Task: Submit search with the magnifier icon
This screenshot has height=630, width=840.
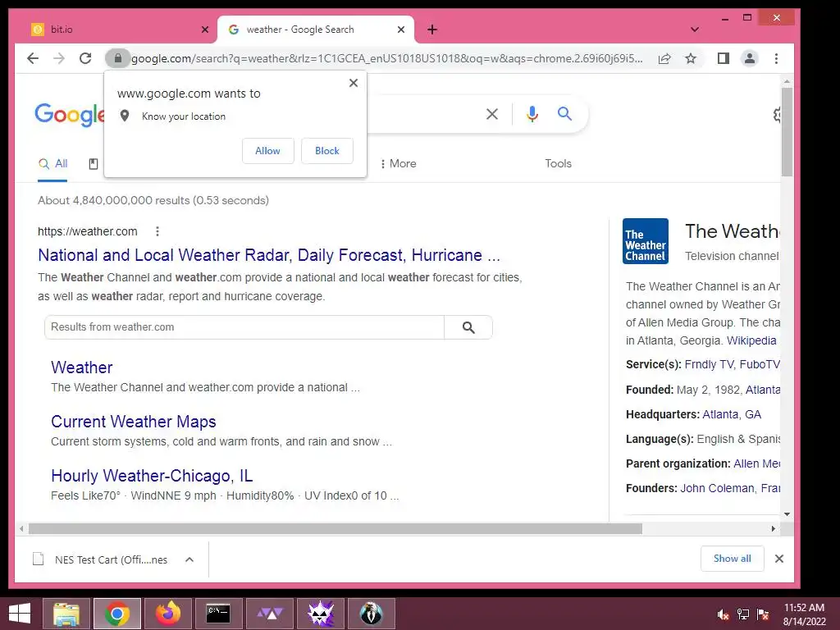Action: (564, 113)
